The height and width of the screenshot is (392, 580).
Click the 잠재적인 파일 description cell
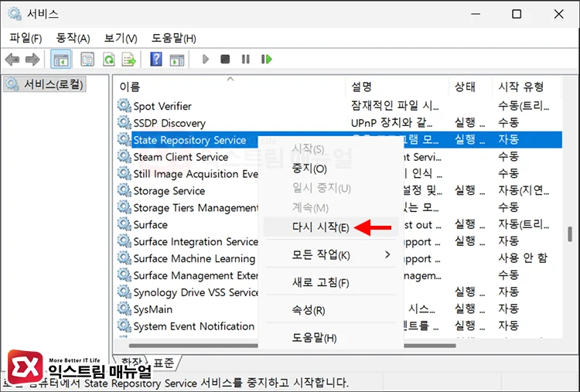pyautogui.click(x=394, y=106)
